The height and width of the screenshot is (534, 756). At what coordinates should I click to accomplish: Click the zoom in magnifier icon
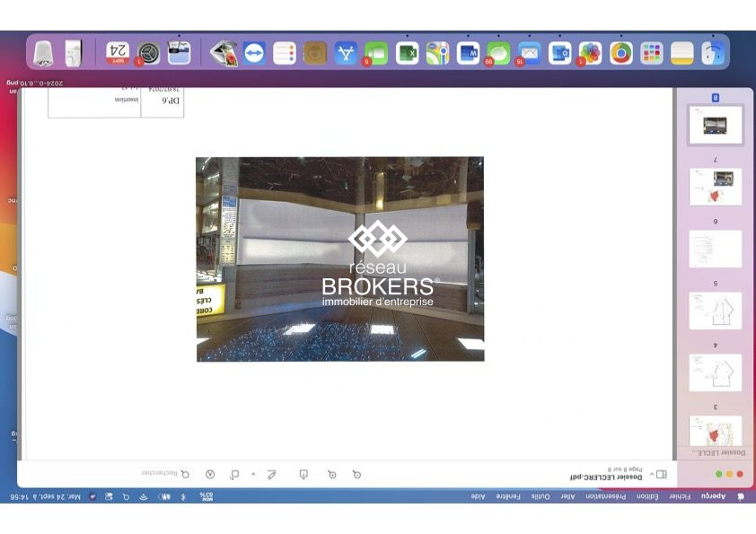331,474
